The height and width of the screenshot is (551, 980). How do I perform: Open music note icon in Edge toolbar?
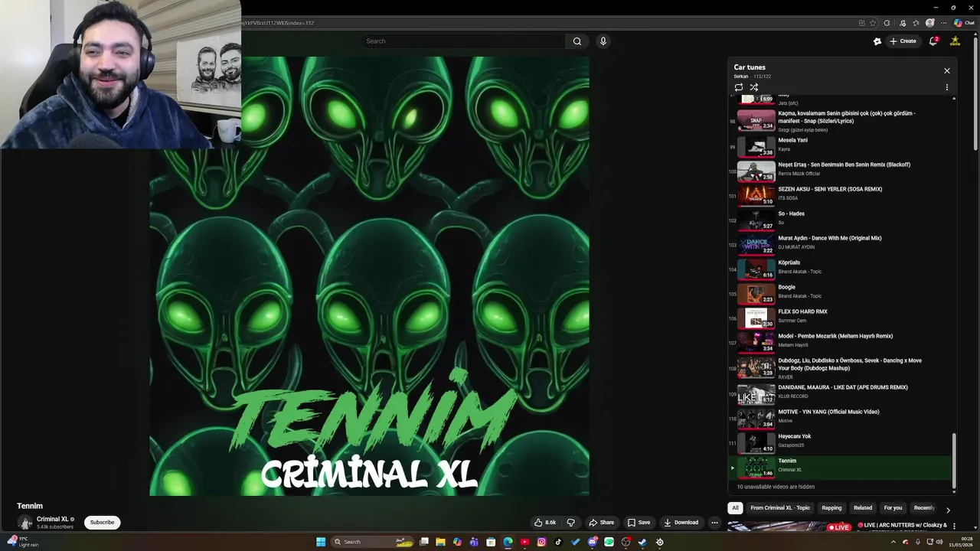pyautogui.click(x=903, y=23)
